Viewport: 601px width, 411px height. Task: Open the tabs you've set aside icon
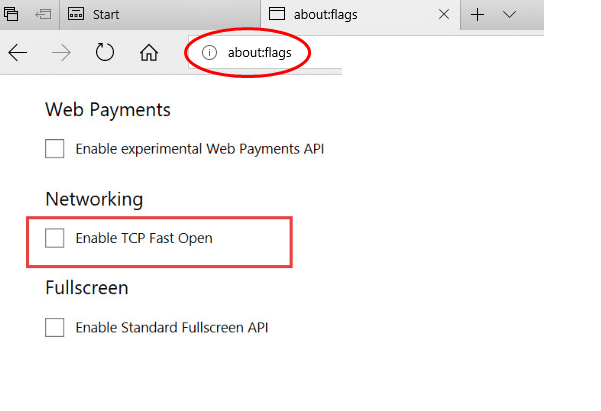[x=11, y=14]
